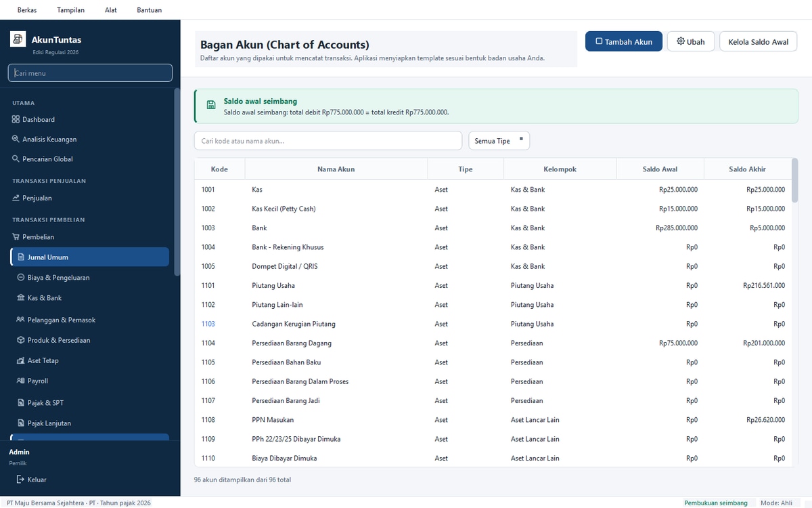Click the gear icon on Ubah button
This screenshot has width=812, height=508.
pos(681,41)
